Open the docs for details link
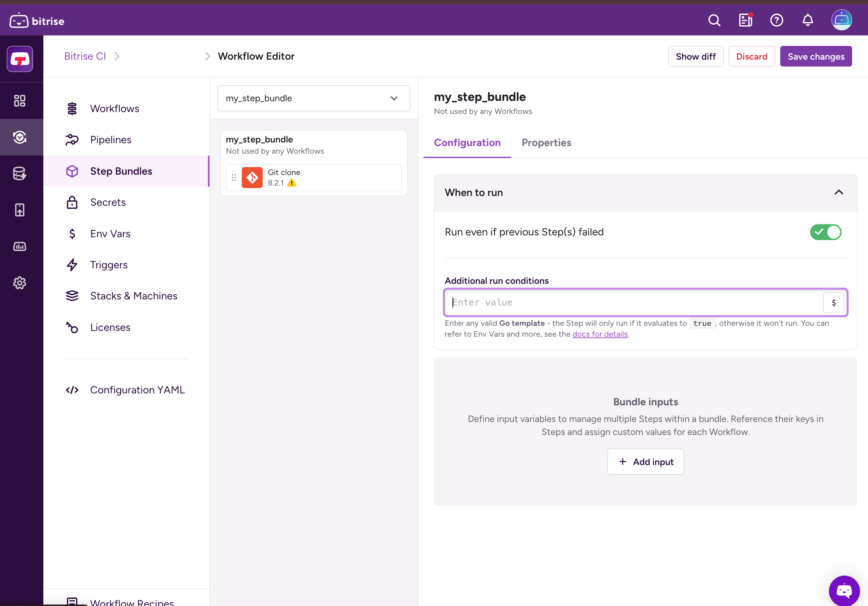This screenshot has width=868, height=606. pos(600,334)
